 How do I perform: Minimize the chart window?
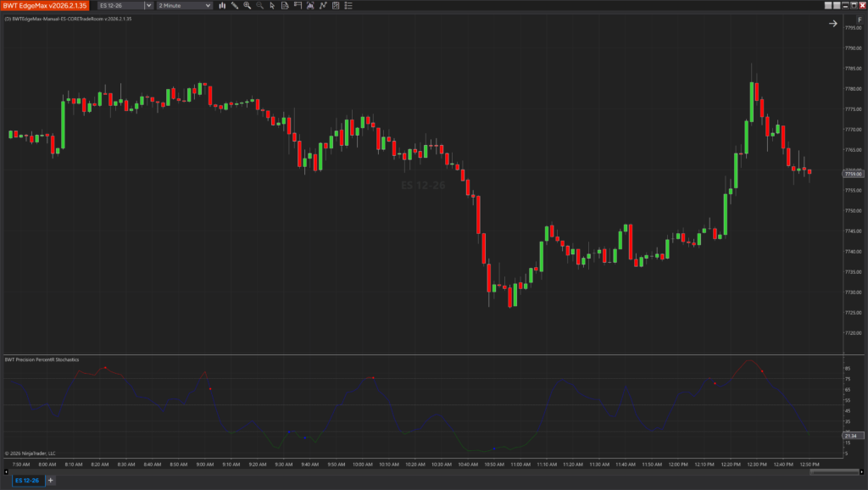click(x=845, y=6)
